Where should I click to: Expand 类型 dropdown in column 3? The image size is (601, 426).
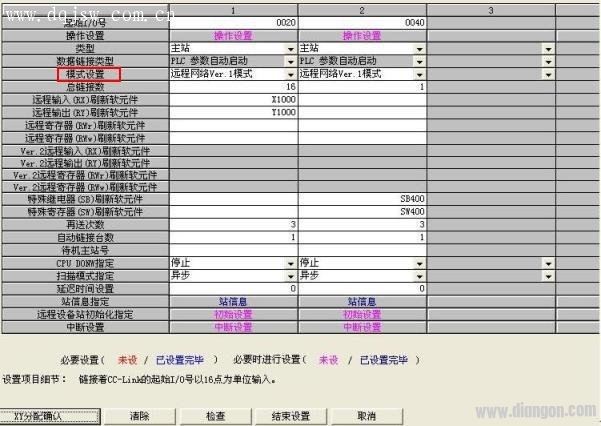coord(548,48)
